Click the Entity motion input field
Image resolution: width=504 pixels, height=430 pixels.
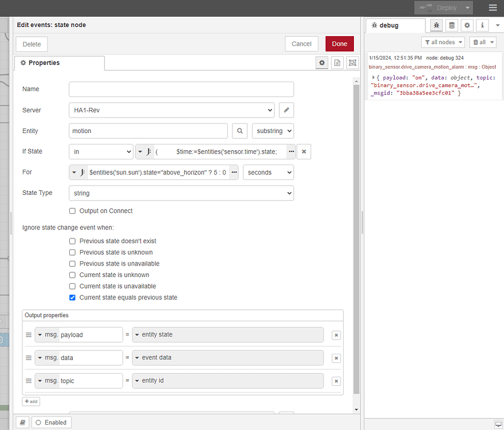click(148, 131)
